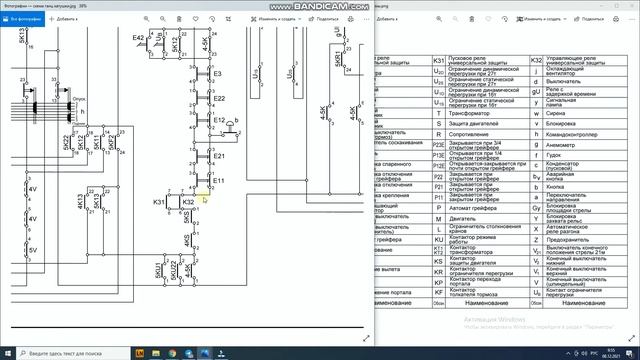Rotate the right photo

pyautogui.click(x=504, y=19)
